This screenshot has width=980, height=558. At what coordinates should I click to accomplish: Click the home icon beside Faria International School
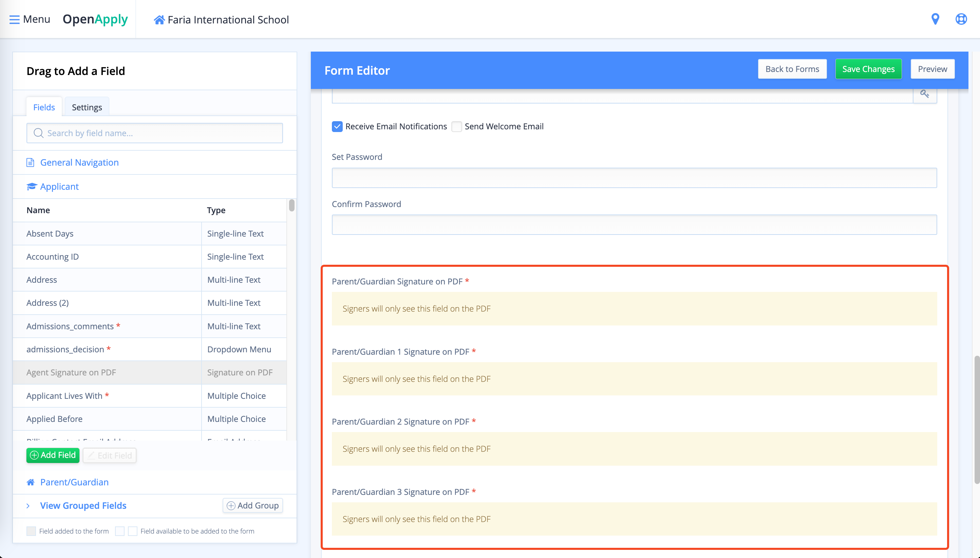tap(159, 20)
